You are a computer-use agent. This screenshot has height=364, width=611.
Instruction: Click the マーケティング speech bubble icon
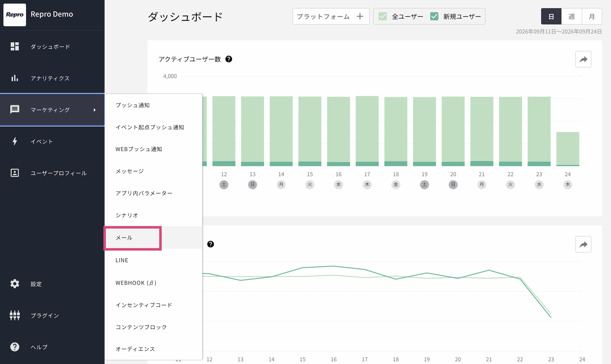(x=15, y=109)
